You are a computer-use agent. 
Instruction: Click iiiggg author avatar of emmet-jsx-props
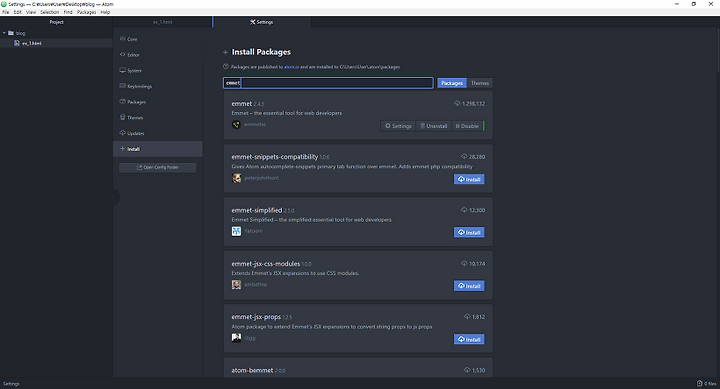236,338
